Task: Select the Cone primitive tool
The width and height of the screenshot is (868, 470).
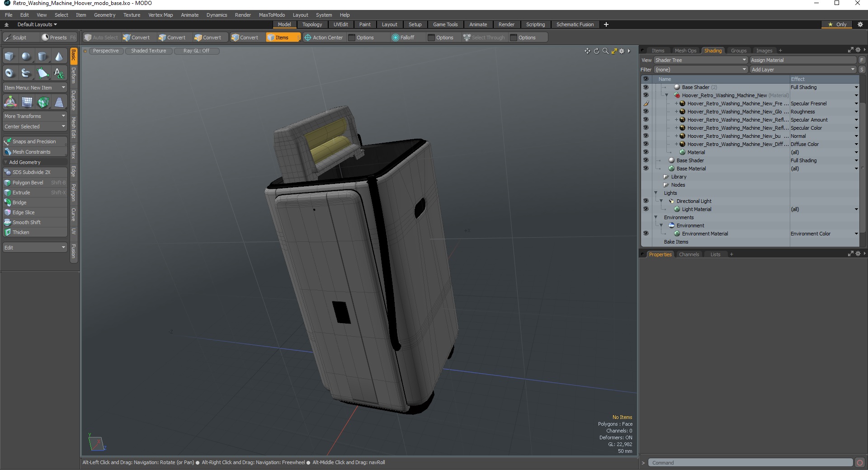Action: [59, 56]
